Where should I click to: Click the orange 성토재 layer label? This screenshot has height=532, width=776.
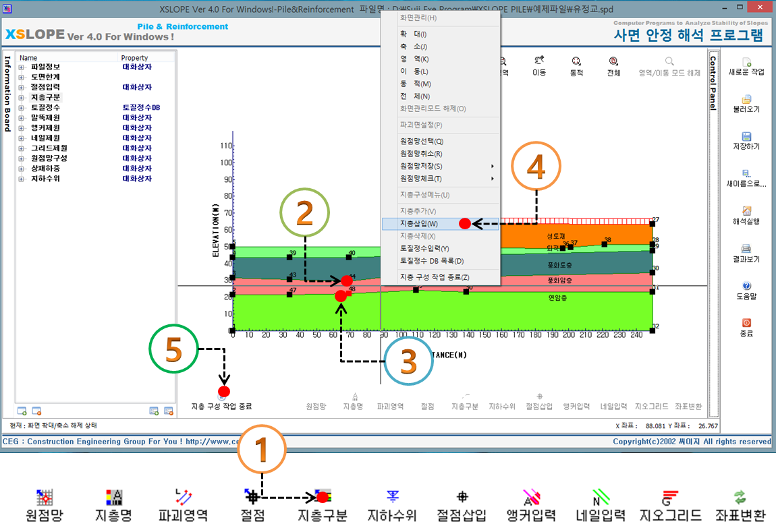[x=556, y=237]
